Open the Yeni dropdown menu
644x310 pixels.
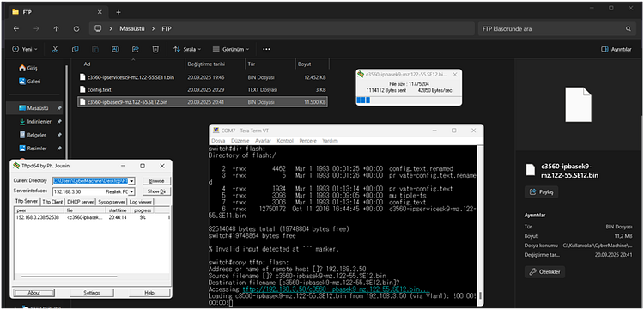[x=25, y=49]
